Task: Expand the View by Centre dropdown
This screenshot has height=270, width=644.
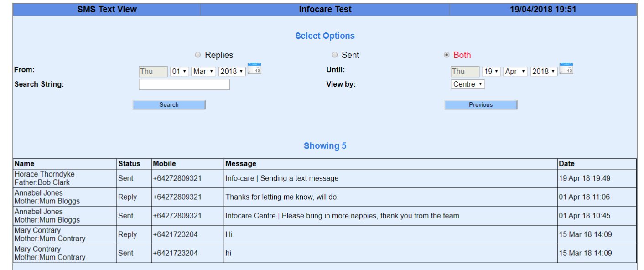Action: pyautogui.click(x=467, y=84)
